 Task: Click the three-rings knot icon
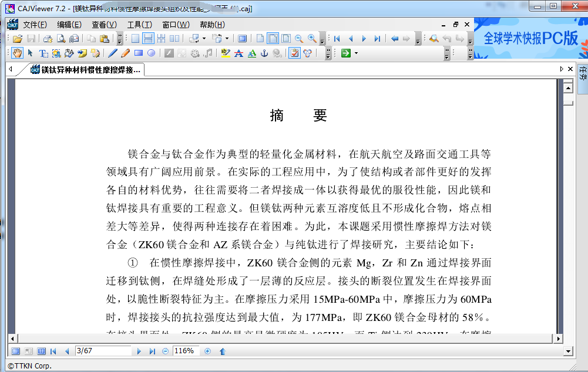307,53
